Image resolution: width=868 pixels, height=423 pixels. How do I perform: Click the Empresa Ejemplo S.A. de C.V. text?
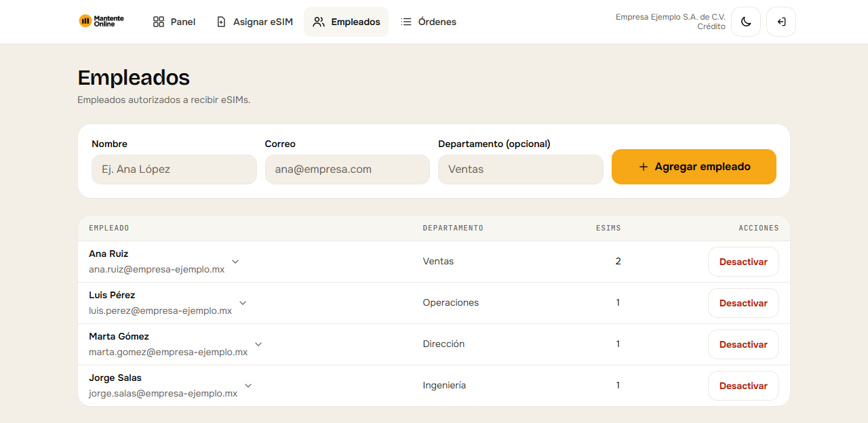671,17
